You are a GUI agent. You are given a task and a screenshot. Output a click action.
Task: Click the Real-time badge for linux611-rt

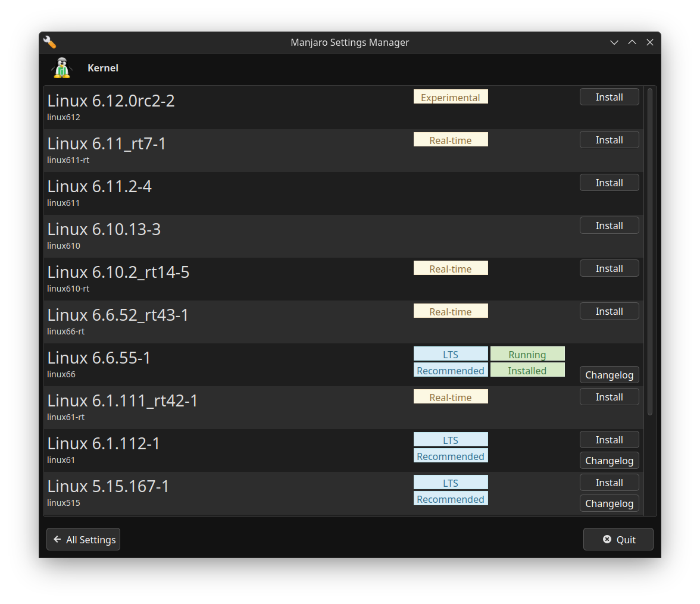tap(451, 140)
